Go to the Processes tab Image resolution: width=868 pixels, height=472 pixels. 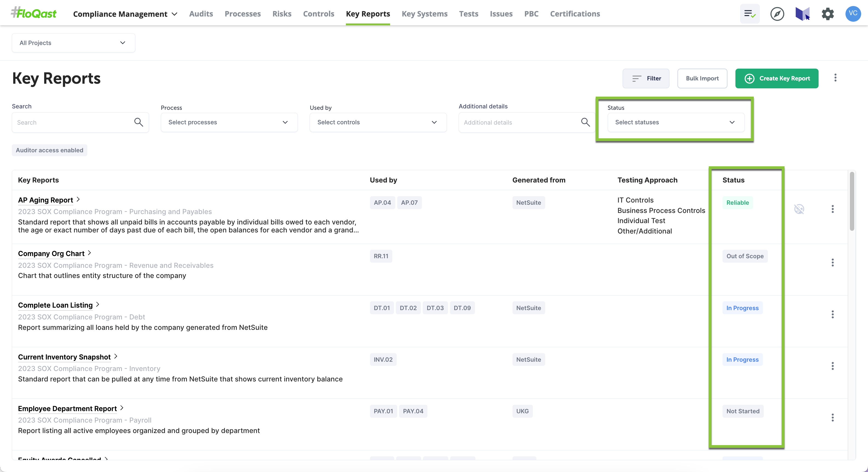(x=243, y=14)
